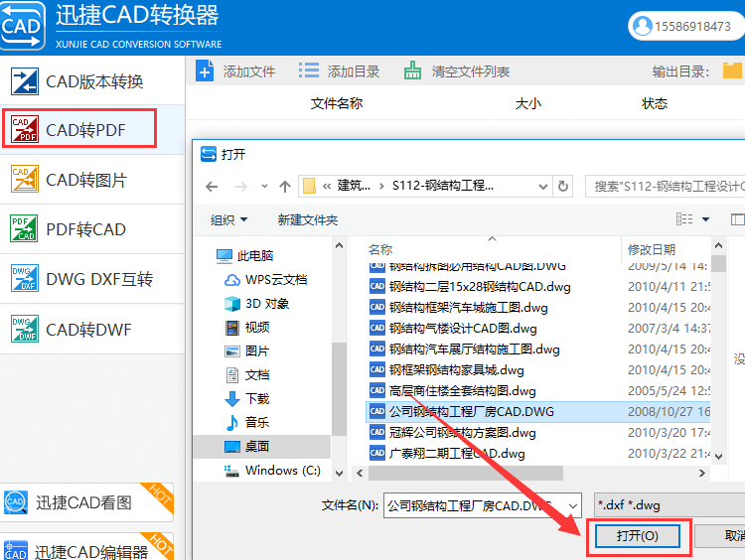Select file 公司钢结构工程厂房CAD.DWG
The width and height of the screenshot is (745, 560).
tap(537, 412)
